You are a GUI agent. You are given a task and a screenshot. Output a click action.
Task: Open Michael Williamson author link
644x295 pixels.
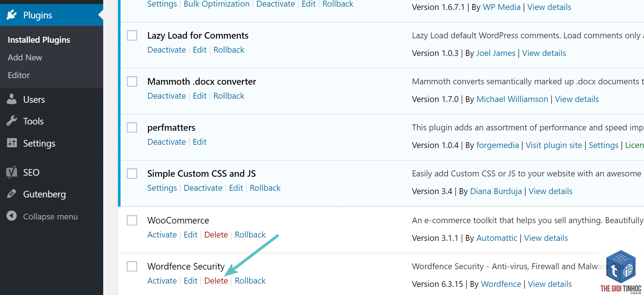512,99
